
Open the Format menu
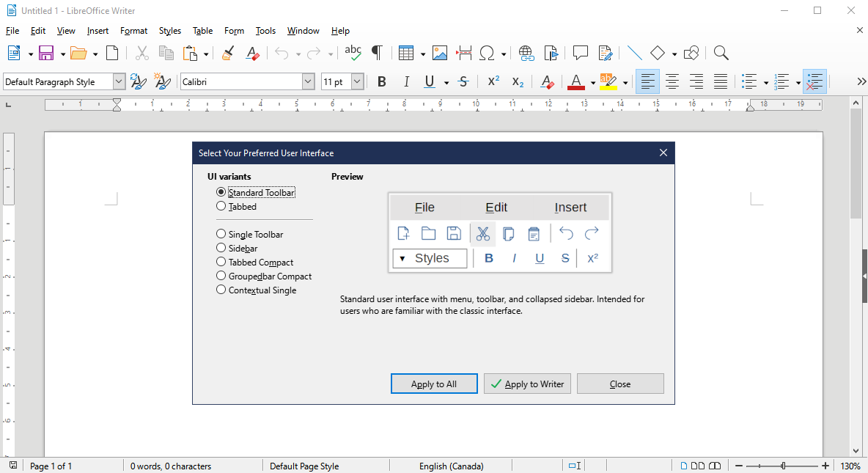coord(133,31)
